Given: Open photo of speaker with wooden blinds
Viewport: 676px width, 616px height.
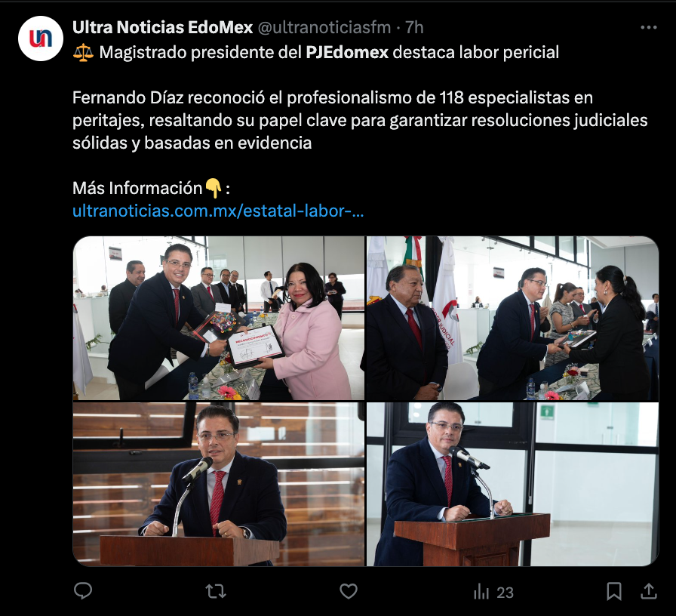Looking at the screenshot, I should (219, 484).
